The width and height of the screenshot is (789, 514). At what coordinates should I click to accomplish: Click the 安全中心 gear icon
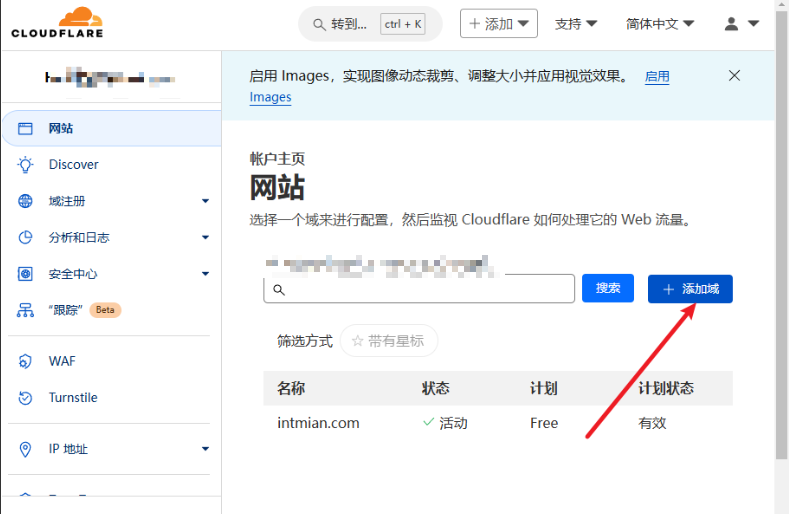pos(26,274)
